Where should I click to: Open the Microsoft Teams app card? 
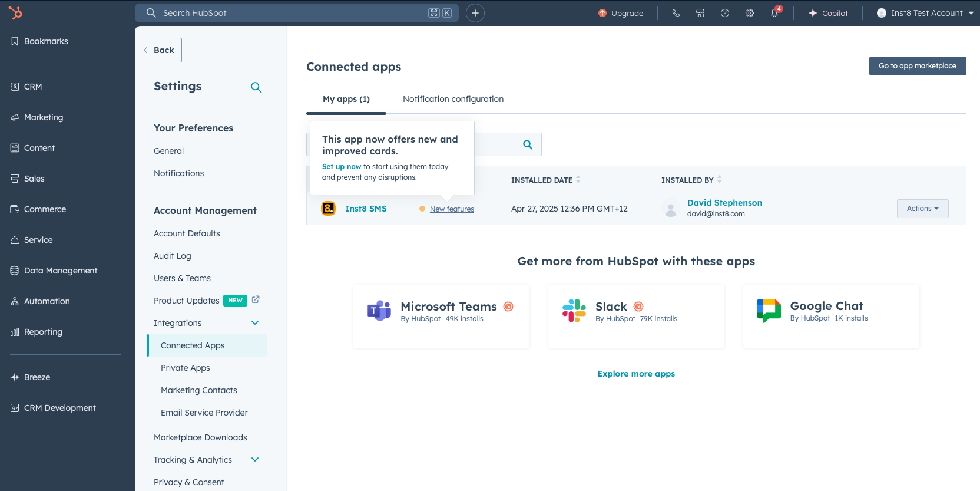pyautogui.click(x=441, y=316)
